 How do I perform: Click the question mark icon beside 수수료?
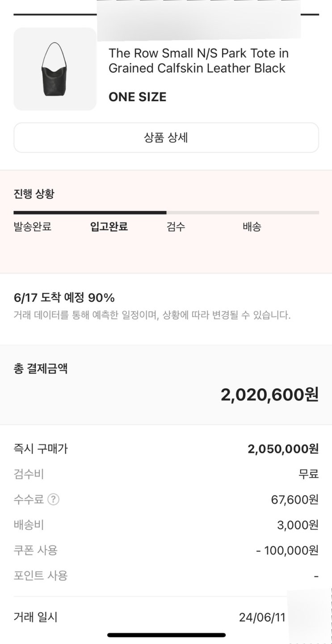click(x=53, y=499)
